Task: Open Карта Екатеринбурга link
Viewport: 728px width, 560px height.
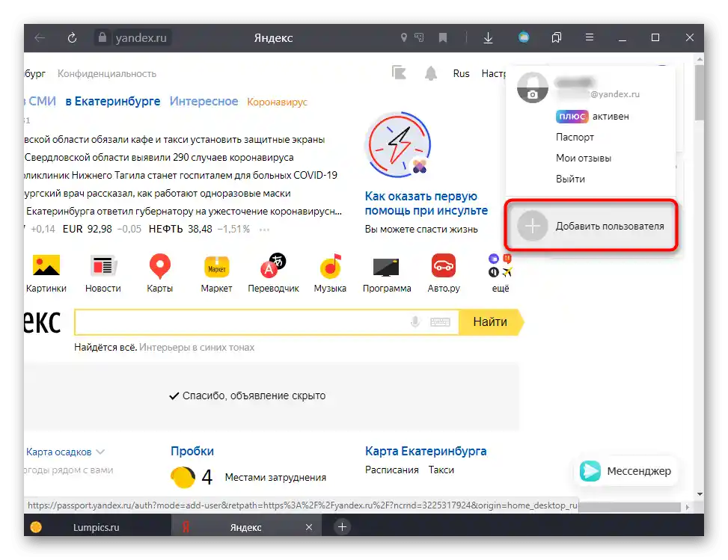Action: (x=426, y=451)
